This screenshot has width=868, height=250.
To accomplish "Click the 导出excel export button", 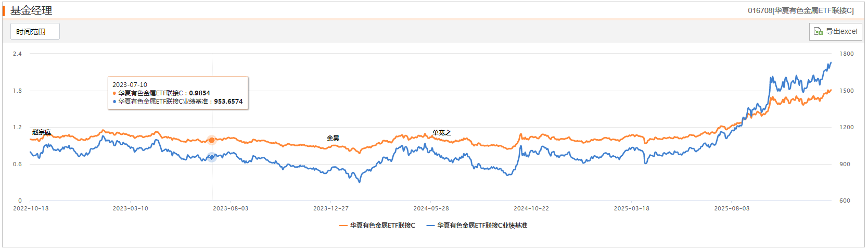I will point(835,31).
